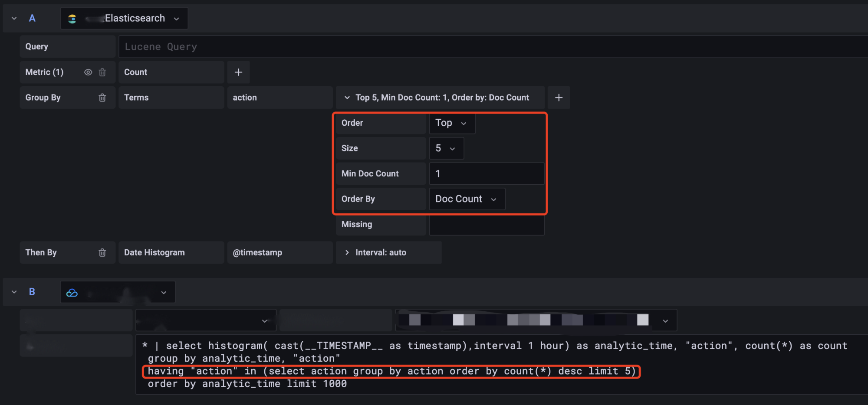Viewport: 868px width, 405px height.
Task: Toggle Metric (1) visibility eye icon
Action: click(88, 72)
